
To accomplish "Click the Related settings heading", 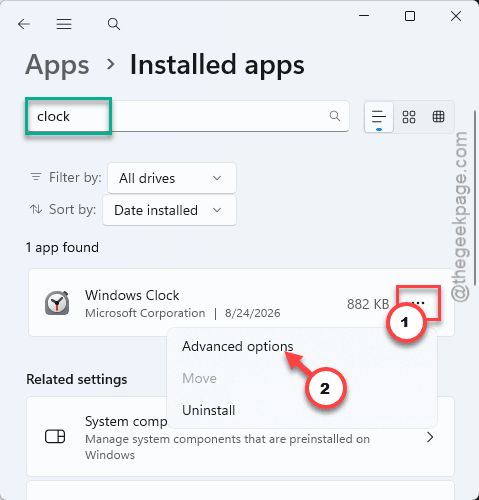I will (77, 379).
